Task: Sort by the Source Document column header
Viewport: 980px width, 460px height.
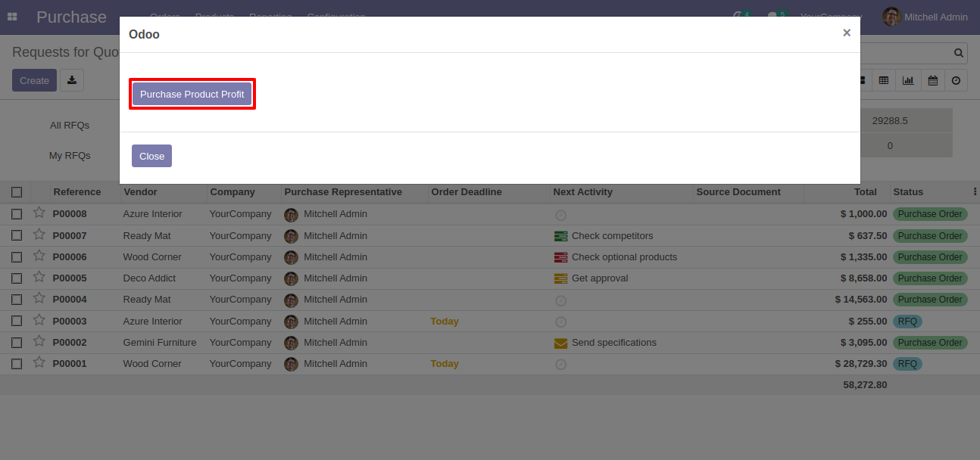Action: [738, 192]
